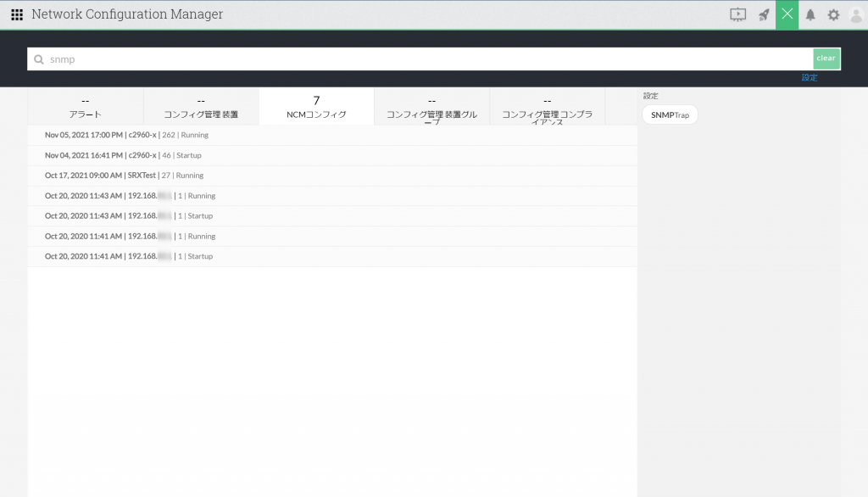Image resolution: width=868 pixels, height=497 pixels.
Task: Select the NCMコンフィグ tab
Action: [316, 107]
